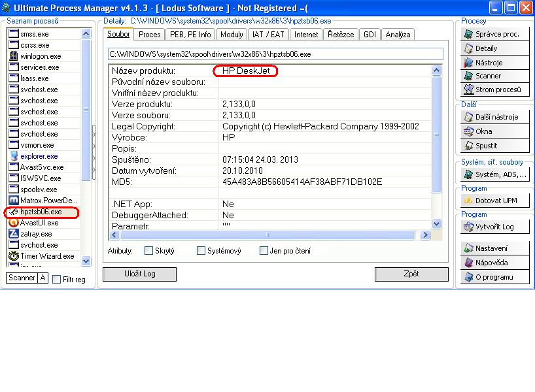Click the splitter handle beside process list
Image resolution: width=535 pixels, height=392 pixels.
point(94,152)
